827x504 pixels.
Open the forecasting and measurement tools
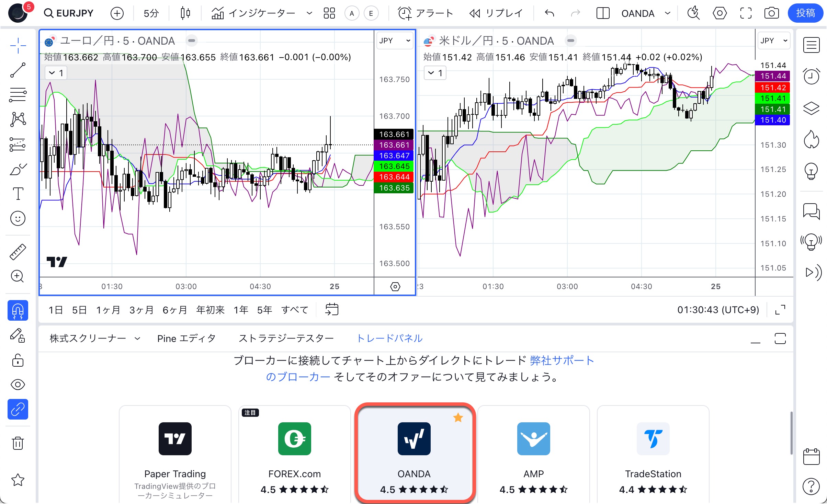(18, 145)
